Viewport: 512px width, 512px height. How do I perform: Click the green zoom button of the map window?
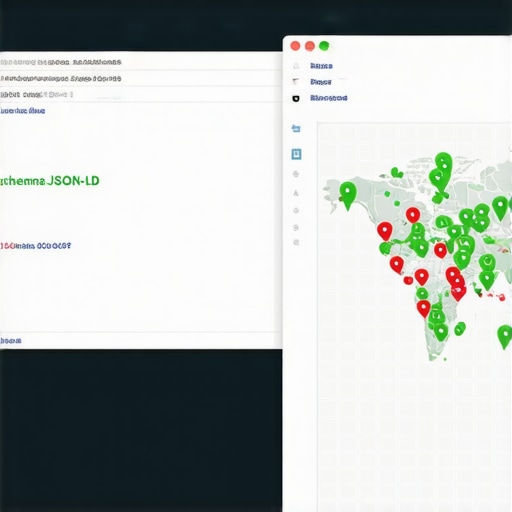pos(324,46)
